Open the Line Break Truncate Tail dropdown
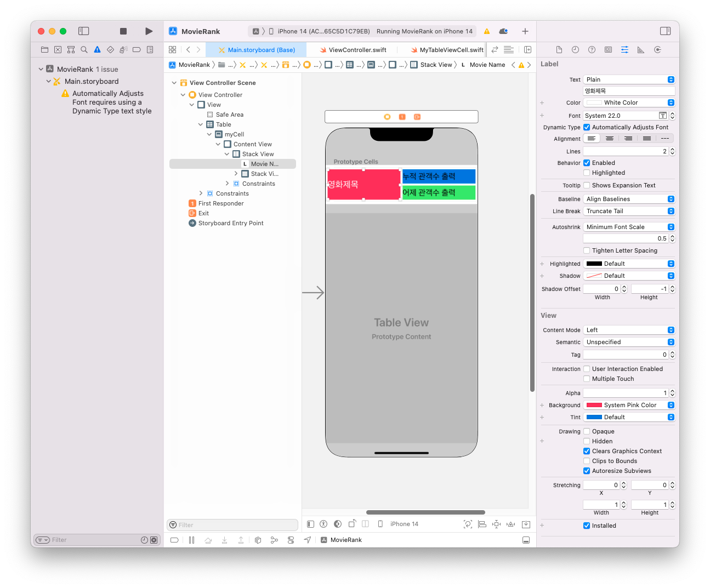710x588 pixels. [629, 211]
